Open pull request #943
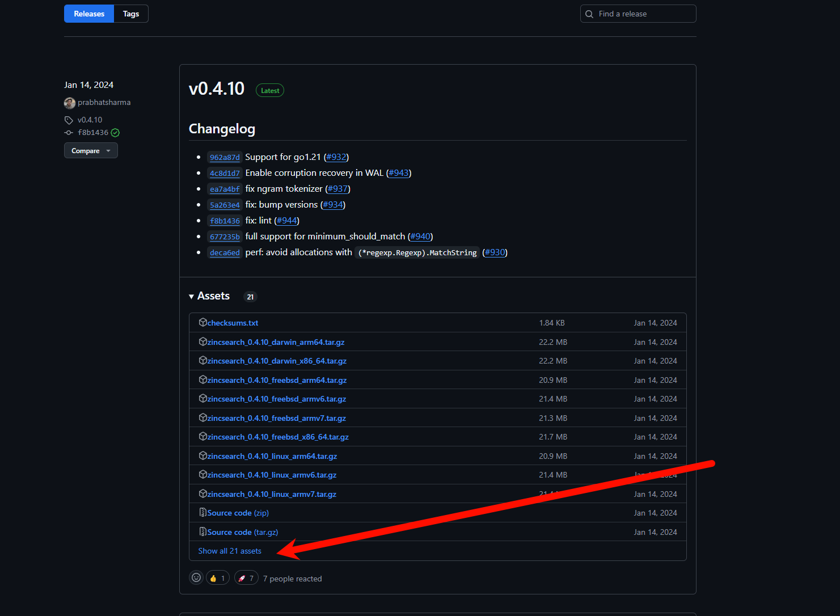840x616 pixels. click(x=399, y=173)
